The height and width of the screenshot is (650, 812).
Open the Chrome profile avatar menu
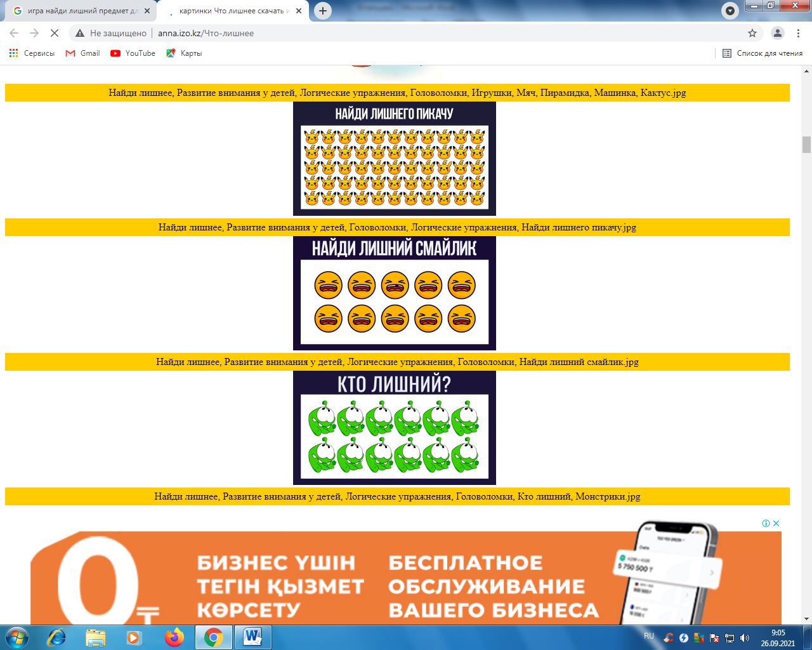(777, 33)
